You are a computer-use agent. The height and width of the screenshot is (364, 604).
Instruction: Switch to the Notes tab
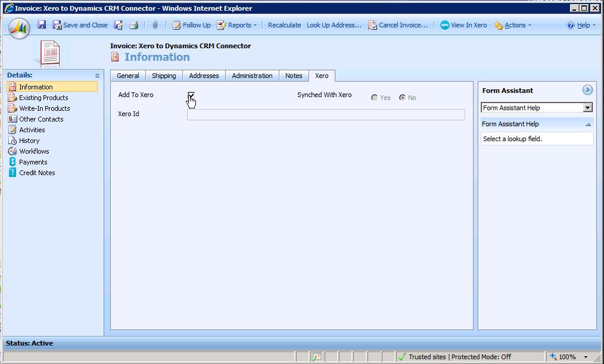click(294, 76)
